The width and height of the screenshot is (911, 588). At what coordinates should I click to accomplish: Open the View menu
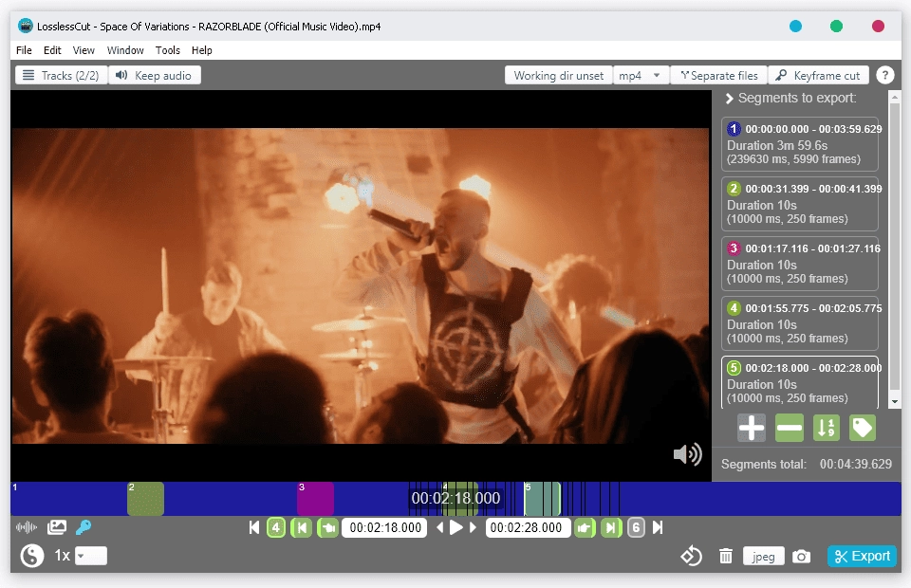(84, 50)
